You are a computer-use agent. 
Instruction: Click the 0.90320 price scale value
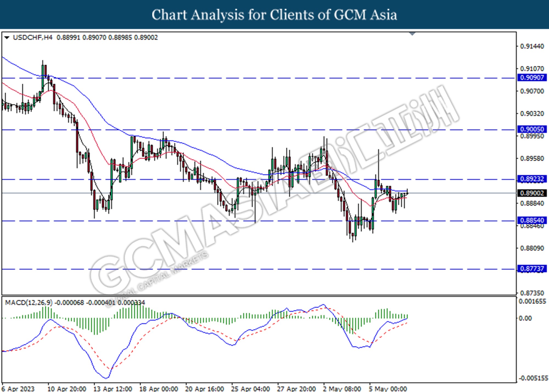(532, 113)
